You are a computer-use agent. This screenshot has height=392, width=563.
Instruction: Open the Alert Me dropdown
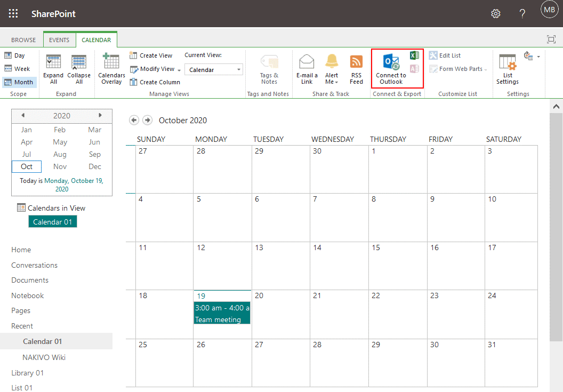[x=332, y=68]
